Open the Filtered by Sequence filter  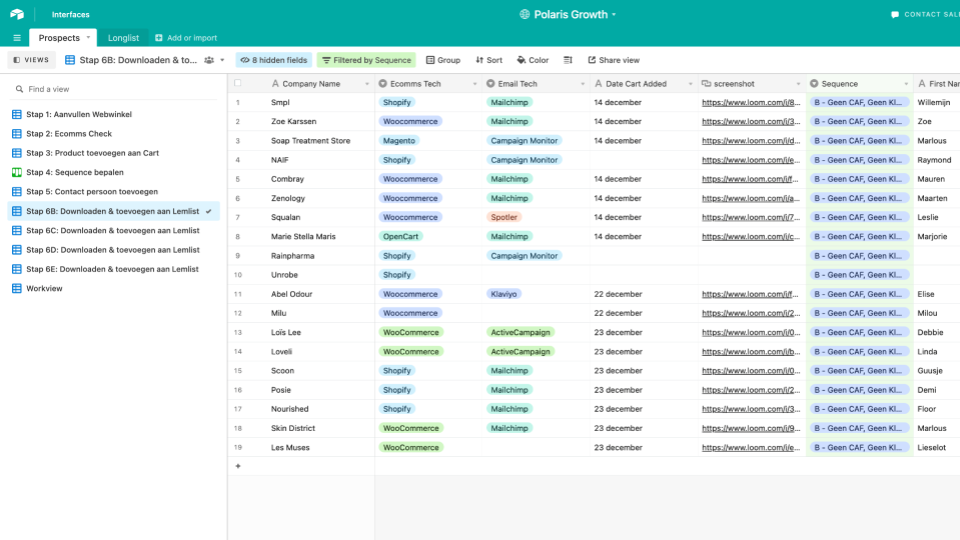point(366,60)
